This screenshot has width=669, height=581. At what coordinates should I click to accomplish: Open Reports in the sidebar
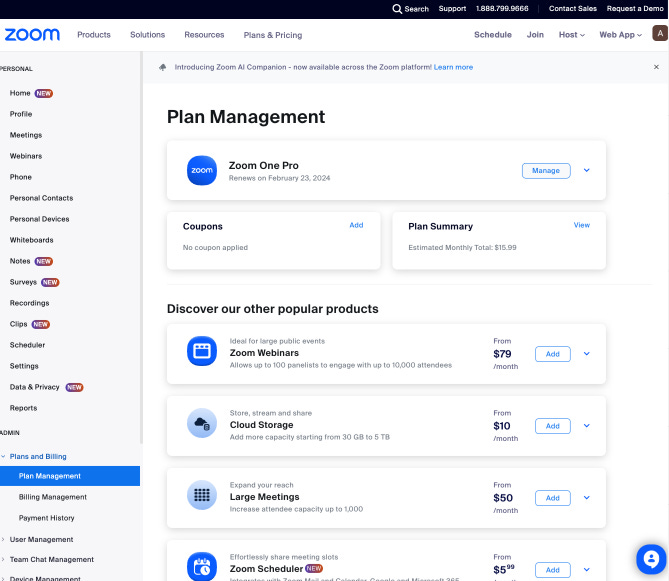coord(23,408)
